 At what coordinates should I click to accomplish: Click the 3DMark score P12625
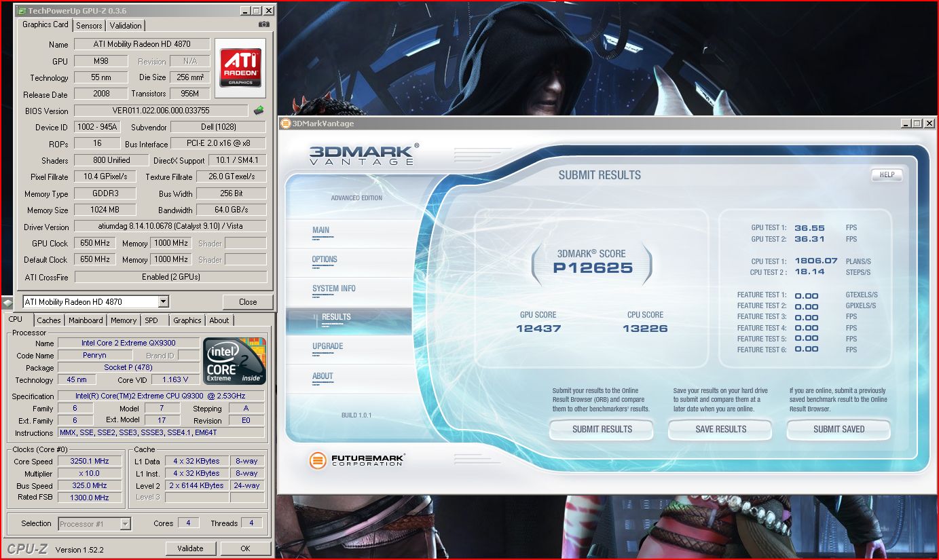click(x=593, y=267)
